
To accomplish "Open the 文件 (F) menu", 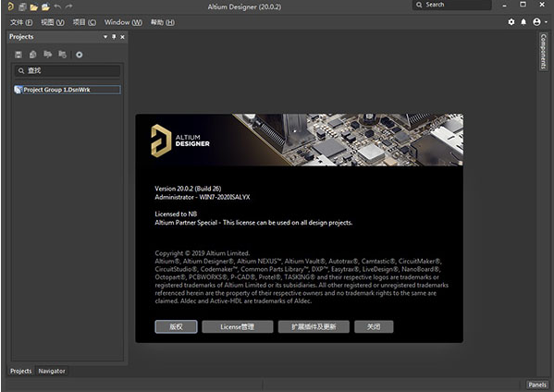I will 21,22.
